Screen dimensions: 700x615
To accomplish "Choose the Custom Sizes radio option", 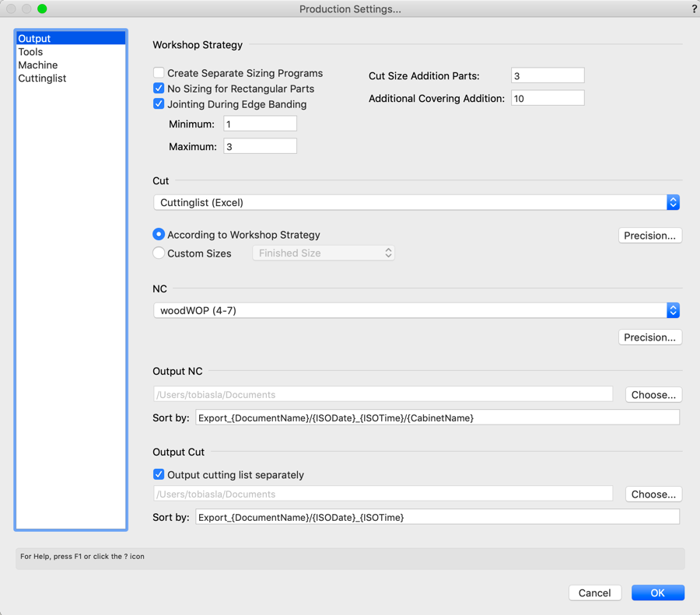I will pos(159,253).
